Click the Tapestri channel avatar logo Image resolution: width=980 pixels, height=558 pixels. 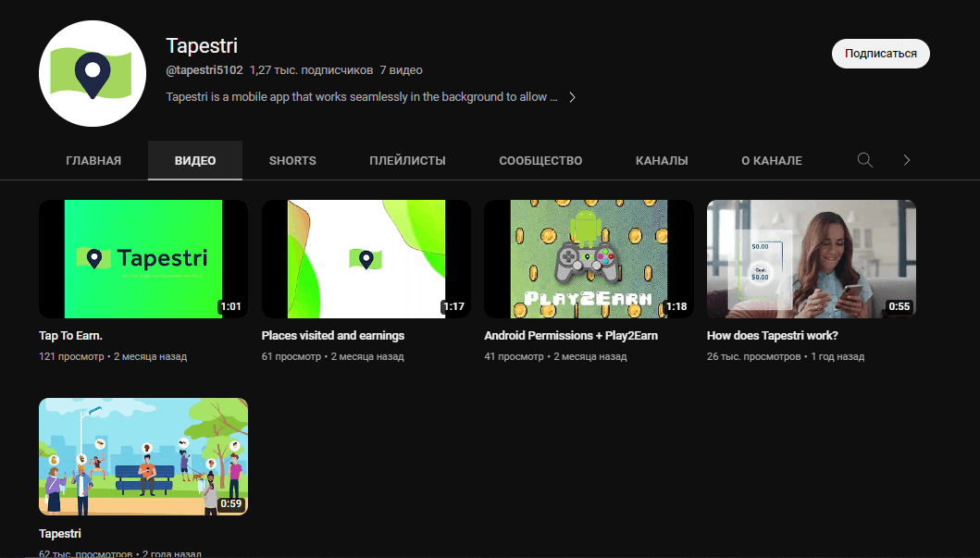tap(93, 72)
